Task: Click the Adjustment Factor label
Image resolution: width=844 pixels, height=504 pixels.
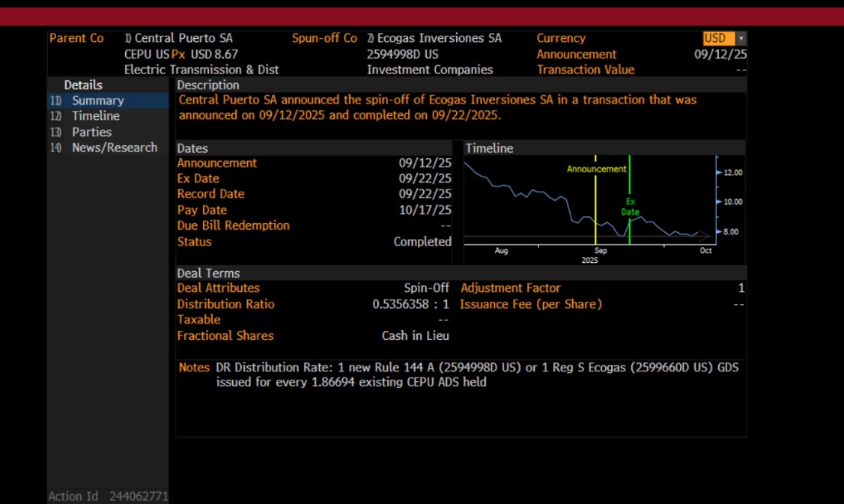Action: click(x=510, y=288)
